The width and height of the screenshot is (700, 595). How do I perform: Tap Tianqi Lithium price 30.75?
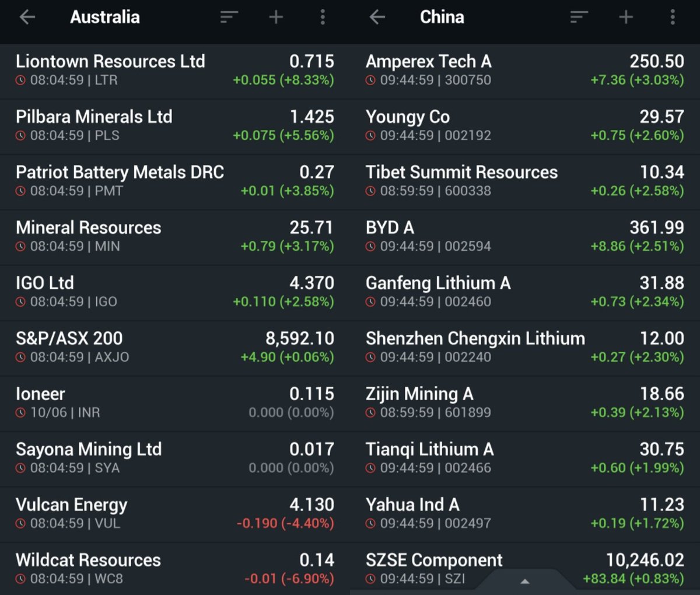point(661,449)
